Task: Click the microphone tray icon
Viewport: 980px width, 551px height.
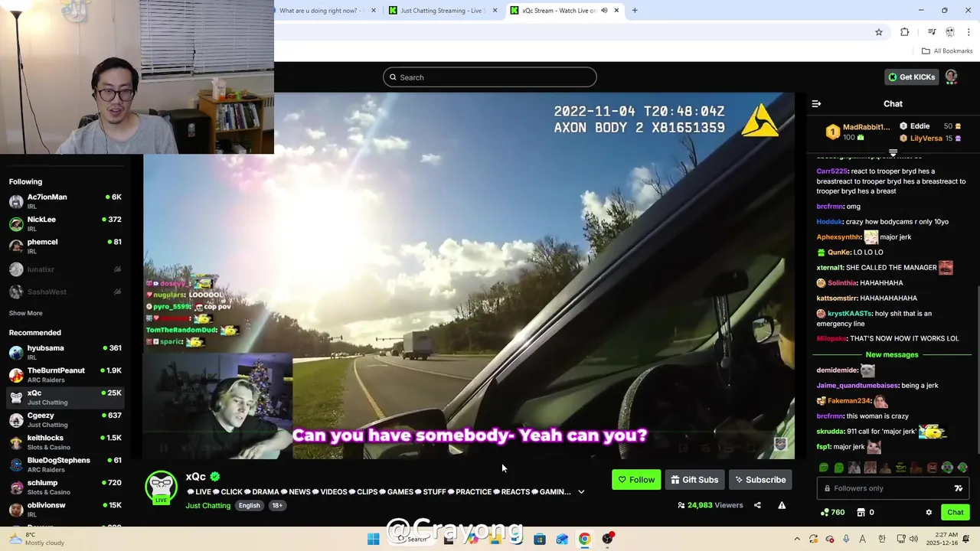Action: 846,539
